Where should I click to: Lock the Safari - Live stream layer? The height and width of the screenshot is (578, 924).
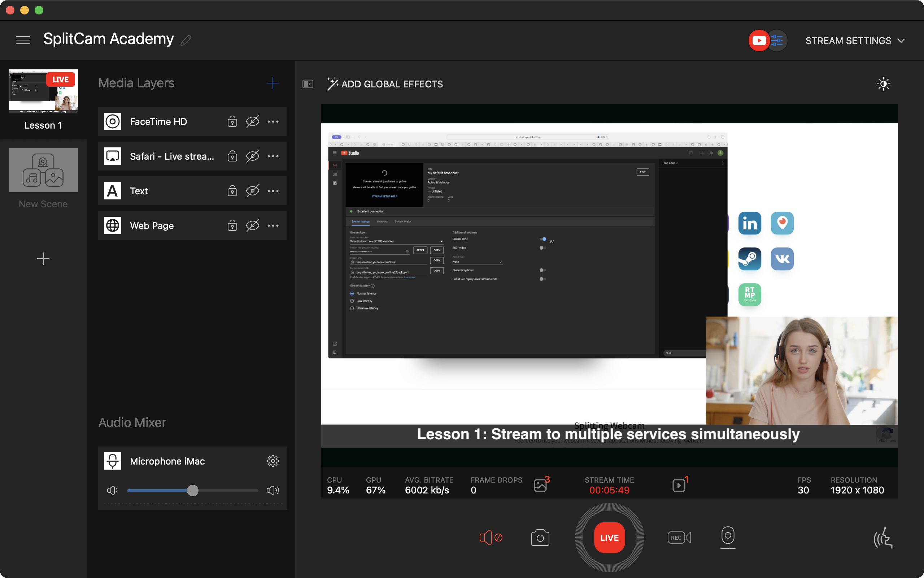click(x=232, y=156)
